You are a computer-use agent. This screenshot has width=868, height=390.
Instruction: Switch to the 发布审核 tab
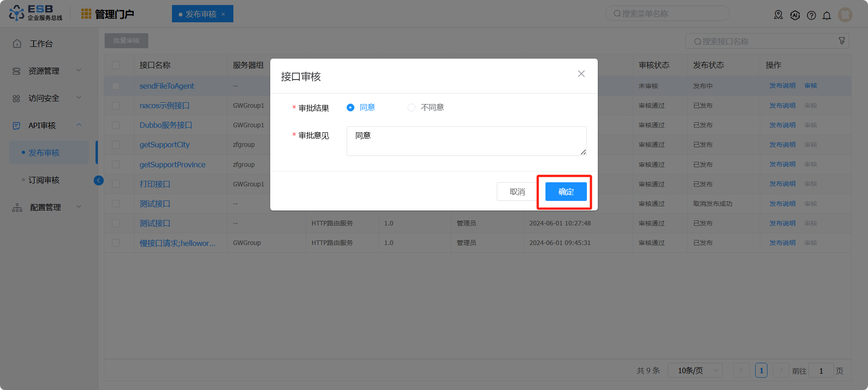201,14
